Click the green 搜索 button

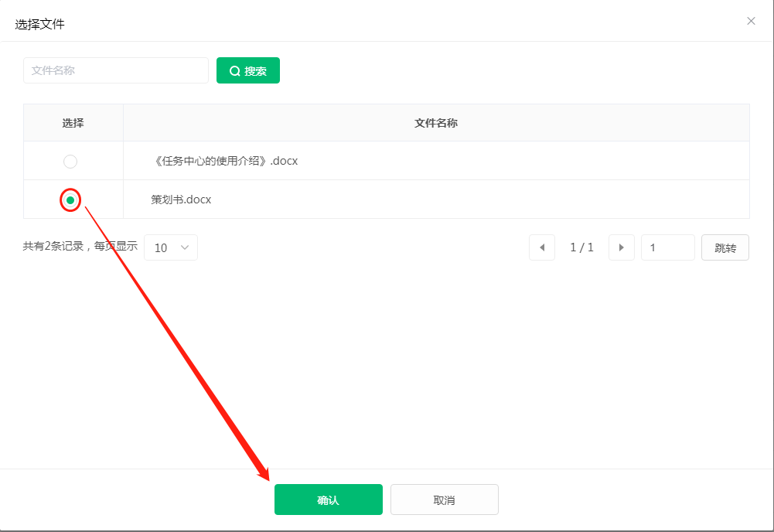click(248, 70)
